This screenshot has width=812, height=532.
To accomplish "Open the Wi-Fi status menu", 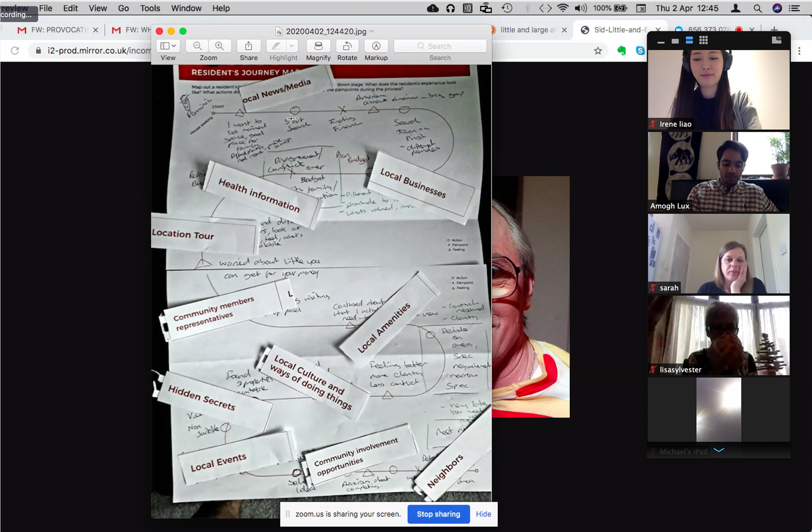I will 563,8.
